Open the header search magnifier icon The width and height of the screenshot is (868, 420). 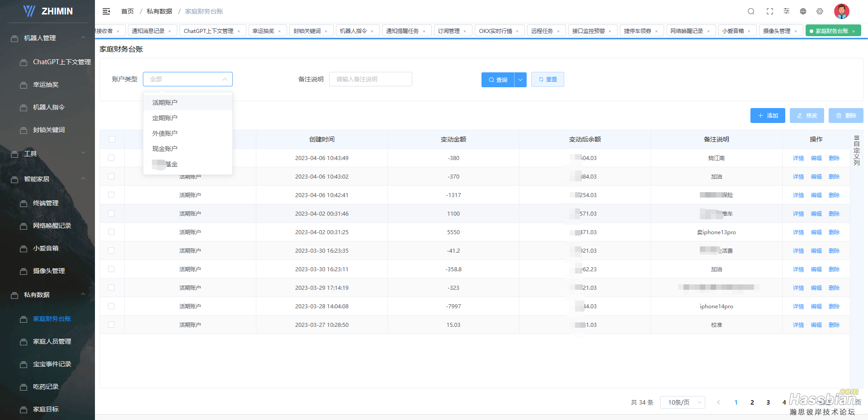[751, 11]
